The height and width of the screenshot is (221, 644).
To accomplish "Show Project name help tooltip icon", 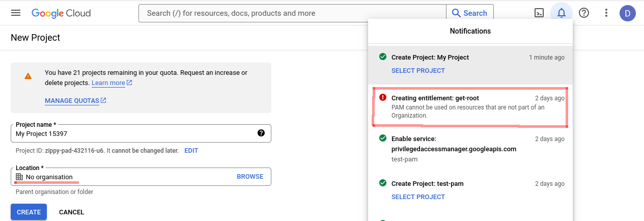I will click(x=261, y=133).
